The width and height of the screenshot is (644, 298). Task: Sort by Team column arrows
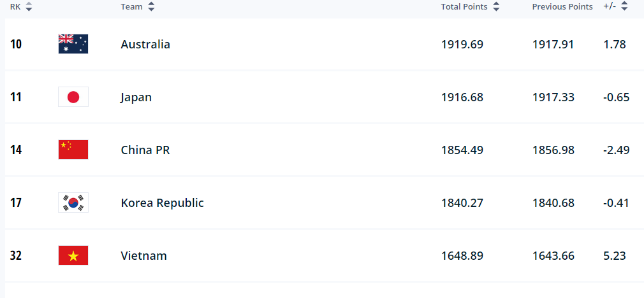pos(151,6)
